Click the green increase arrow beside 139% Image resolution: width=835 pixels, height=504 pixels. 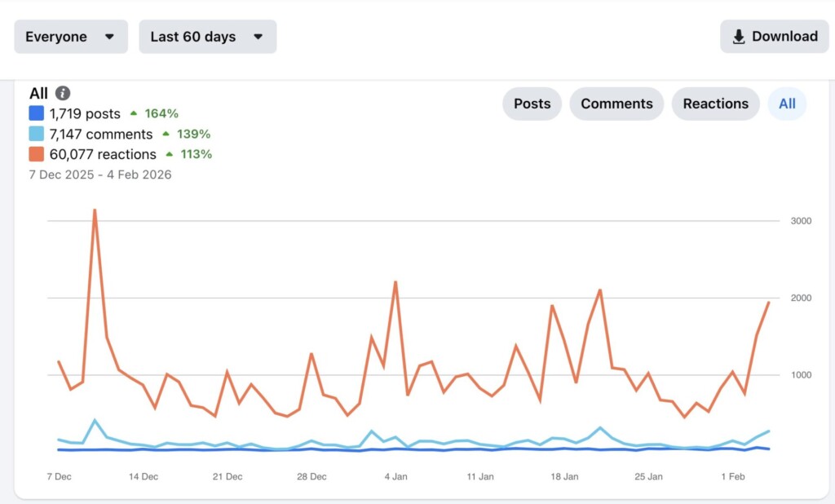(166, 134)
